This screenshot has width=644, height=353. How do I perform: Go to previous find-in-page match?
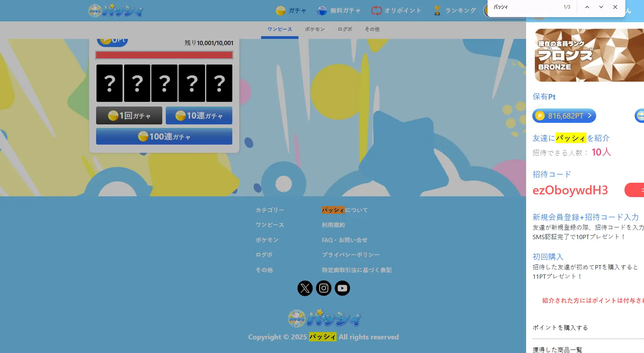(x=587, y=7)
